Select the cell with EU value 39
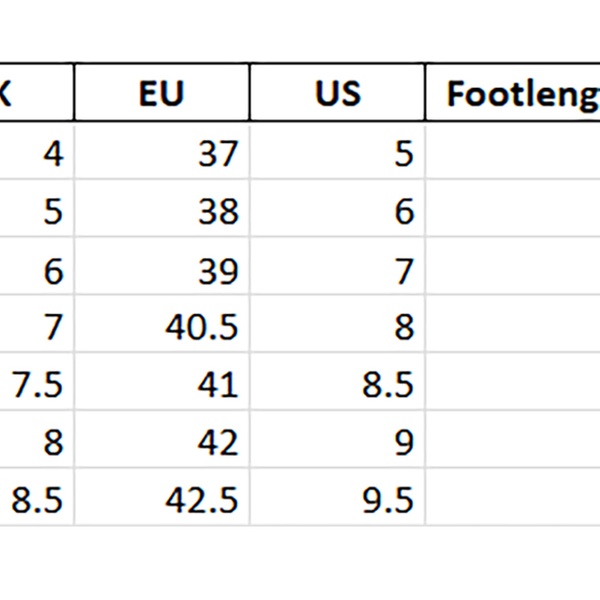 tap(162, 269)
